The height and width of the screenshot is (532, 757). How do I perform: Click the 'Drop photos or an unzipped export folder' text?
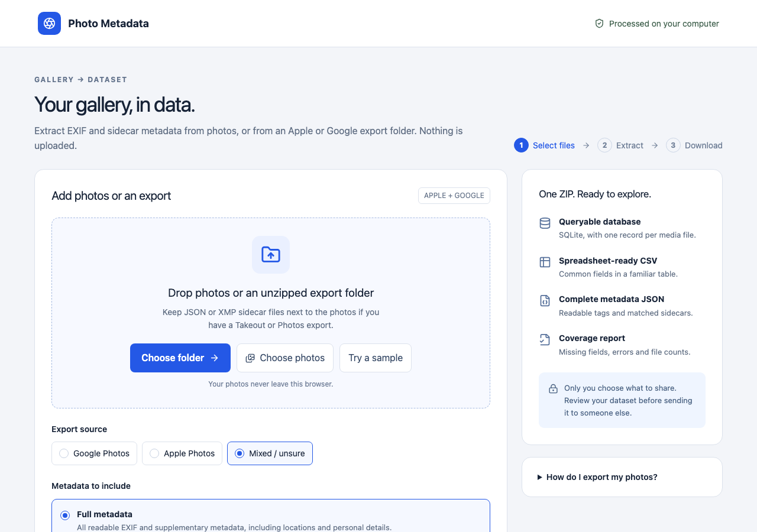coord(271,293)
